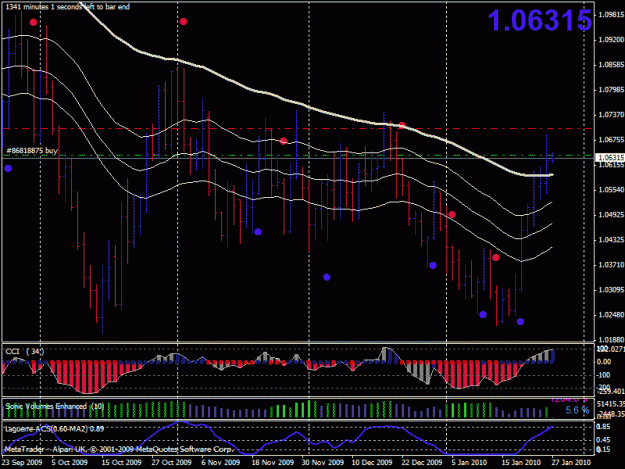Viewport: 625px width, 469px height.
Task: Click the "6 Nov 2009" date label
Action: 221,463
